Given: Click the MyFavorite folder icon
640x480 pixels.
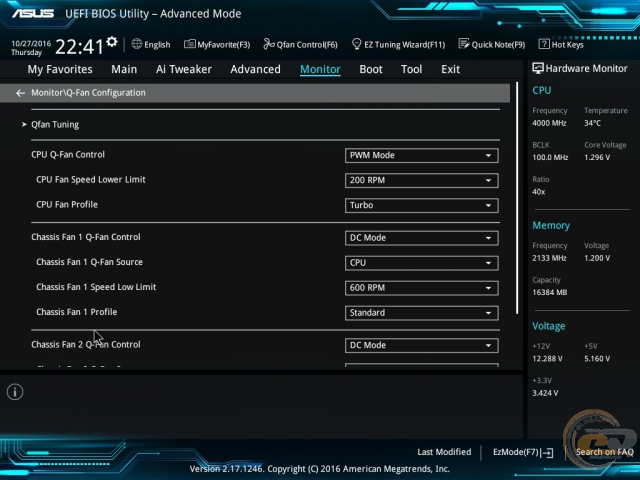Looking at the screenshot, I should [189, 44].
